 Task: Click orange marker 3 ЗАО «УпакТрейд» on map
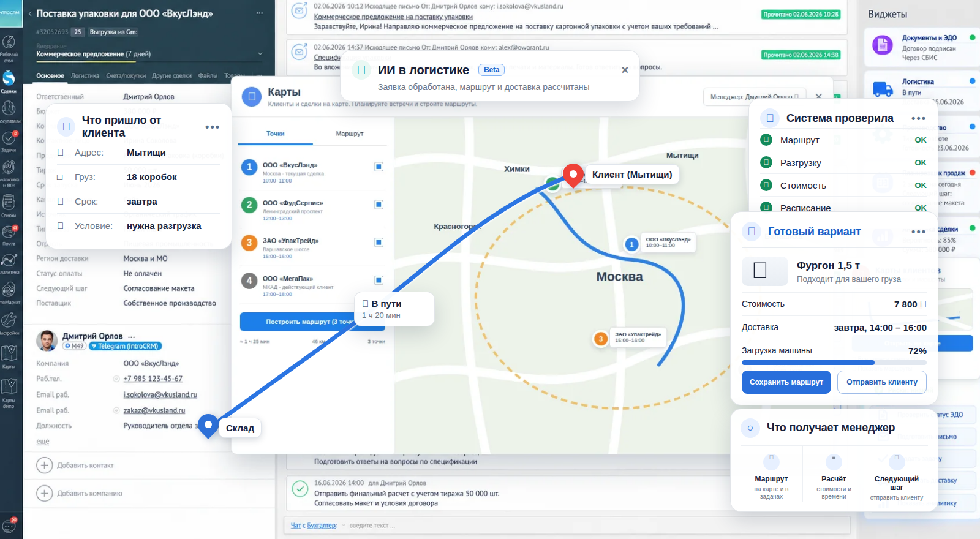601,339
